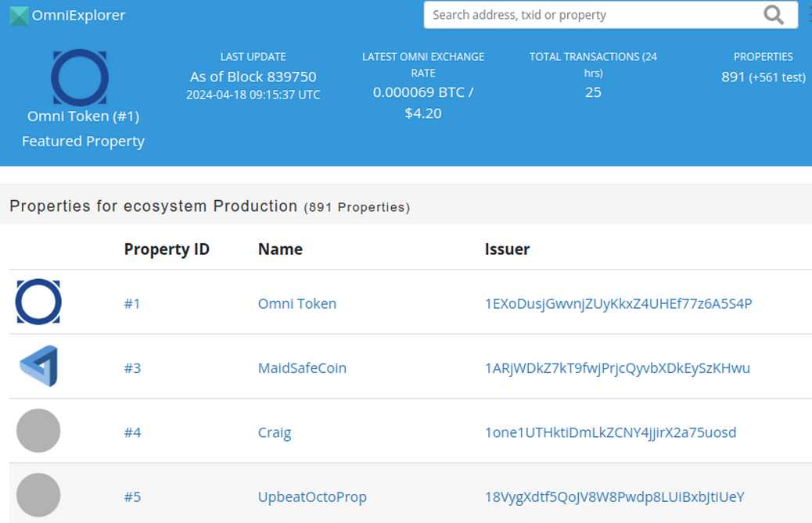812x523 pixels.
Task: Click the featured Omni Token logo in header
Action: (x=80, y=77)
